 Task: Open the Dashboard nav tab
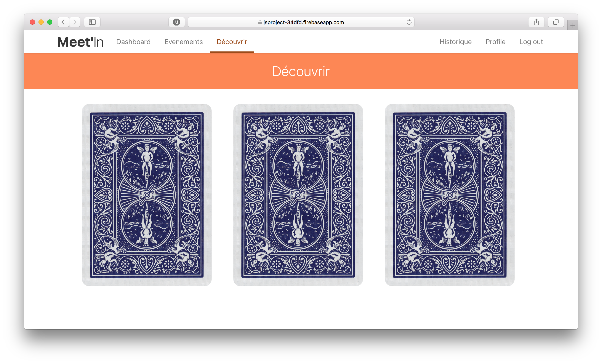[x=133, y=42]
